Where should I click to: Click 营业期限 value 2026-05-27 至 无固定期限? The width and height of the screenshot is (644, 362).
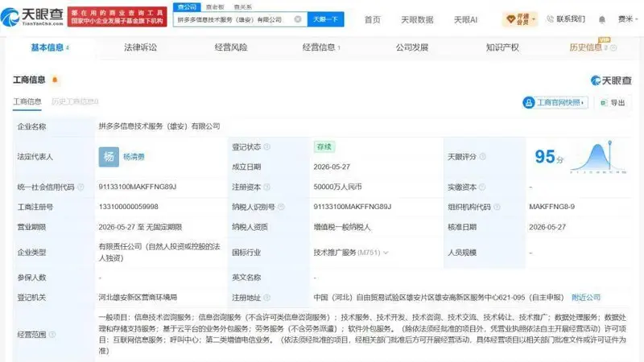pyautogui.click(x=140, y=227)
